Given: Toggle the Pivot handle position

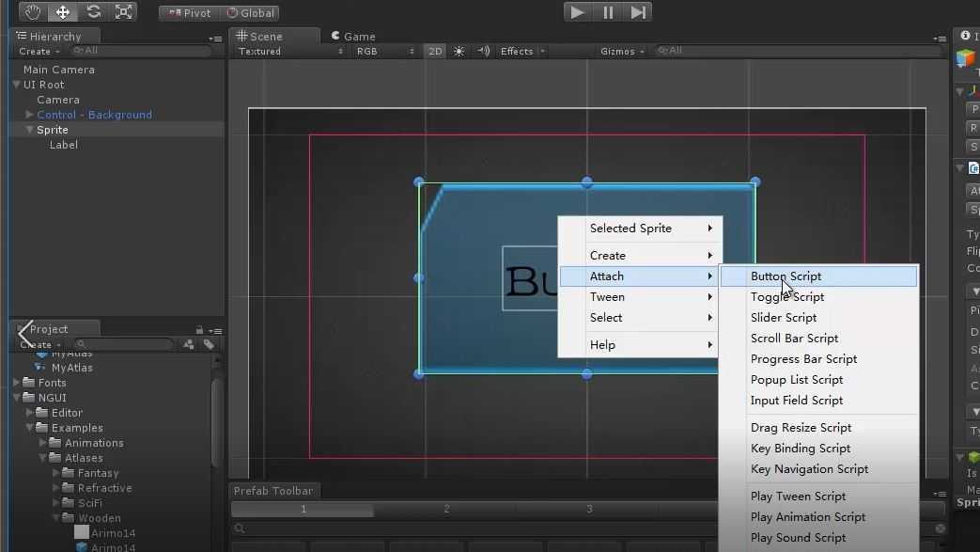Looking at the screenshot, I should tap(190, 12).
